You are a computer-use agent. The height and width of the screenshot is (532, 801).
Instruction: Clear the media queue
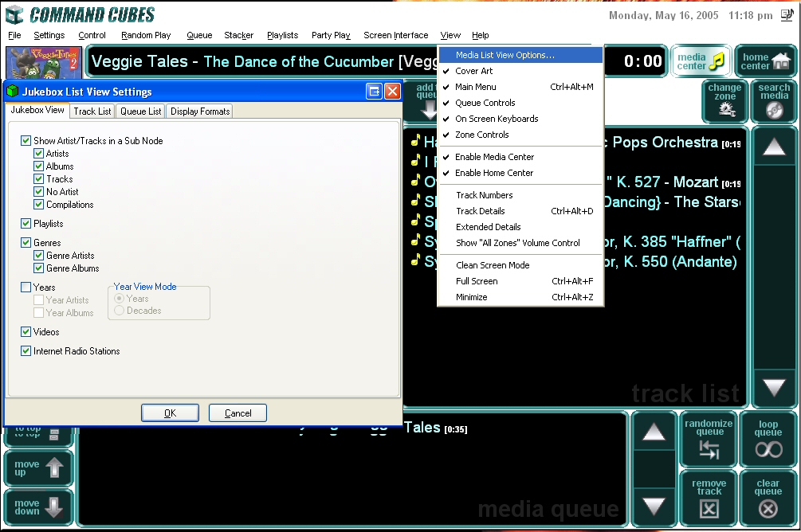768,497
